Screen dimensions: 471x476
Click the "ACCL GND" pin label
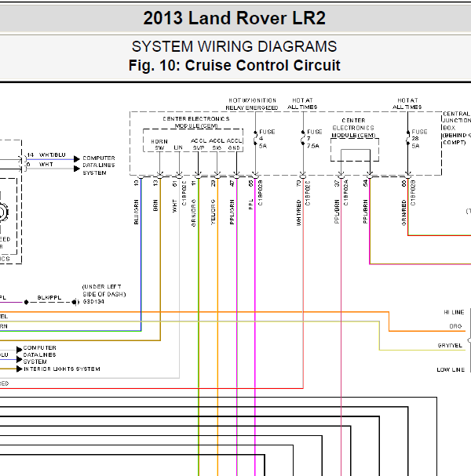(234, 144)
